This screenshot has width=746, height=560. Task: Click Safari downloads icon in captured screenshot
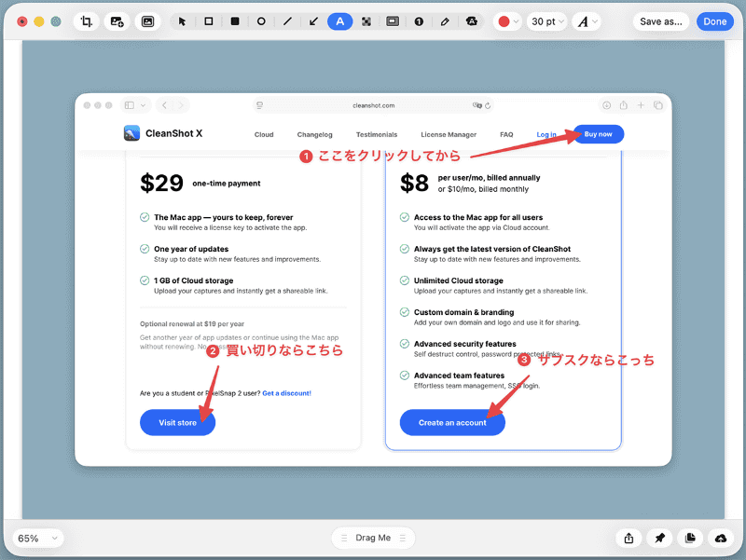click(606, 105)
